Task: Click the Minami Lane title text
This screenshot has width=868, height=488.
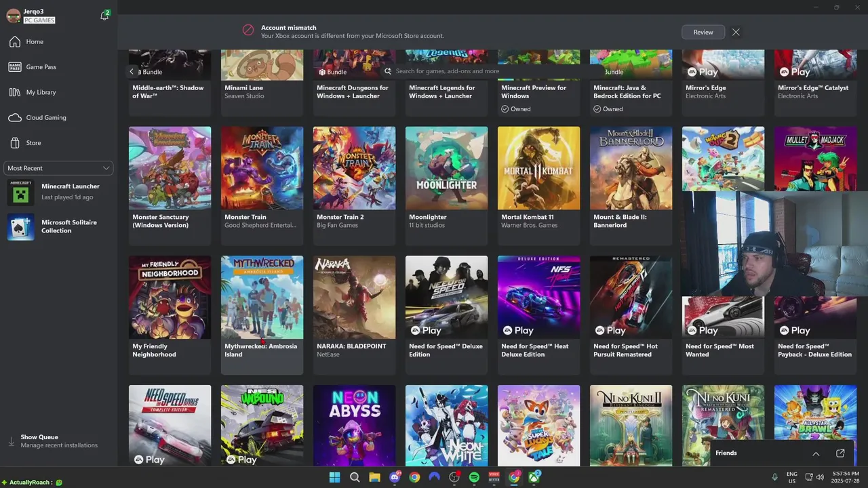Action: 244,88
